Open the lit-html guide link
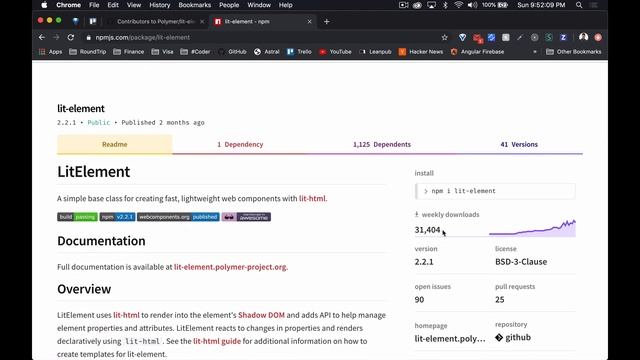 pos(217,341)
